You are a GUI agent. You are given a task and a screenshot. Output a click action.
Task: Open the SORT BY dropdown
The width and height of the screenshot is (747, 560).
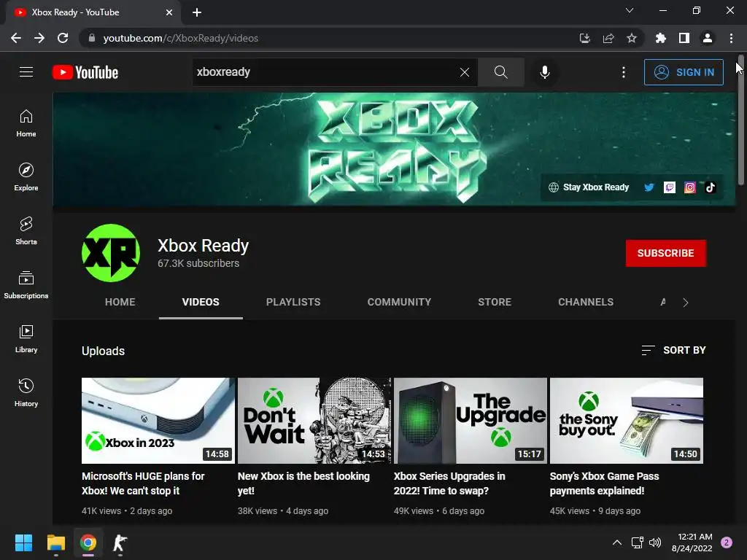(x=673, y=350)
